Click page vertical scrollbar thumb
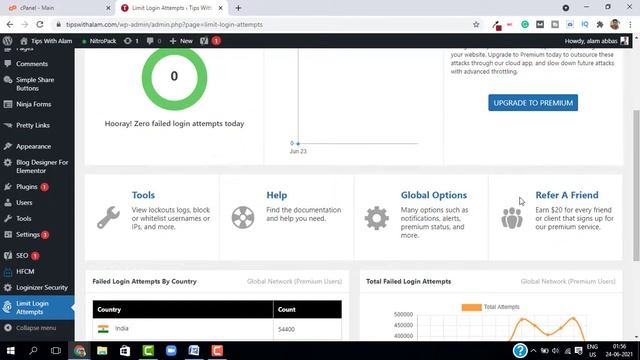This screenshot has height=360, width=640. [636, 185]
